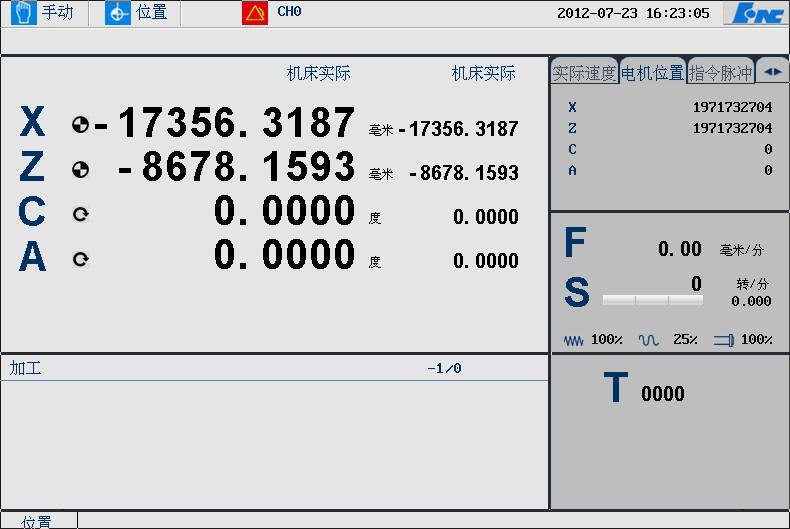Click the 加工 program header row
The height and width of the screenshot is (529, 790).
point(273,368)
